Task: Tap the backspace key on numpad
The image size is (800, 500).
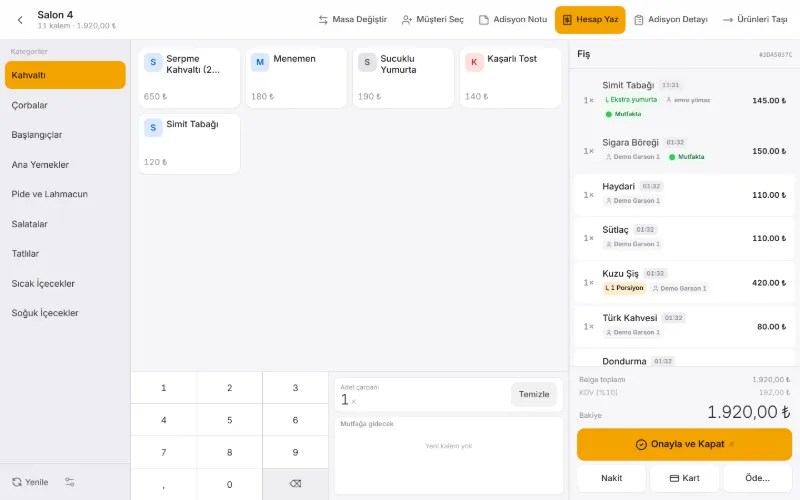Action: click(x=295, y=484)
